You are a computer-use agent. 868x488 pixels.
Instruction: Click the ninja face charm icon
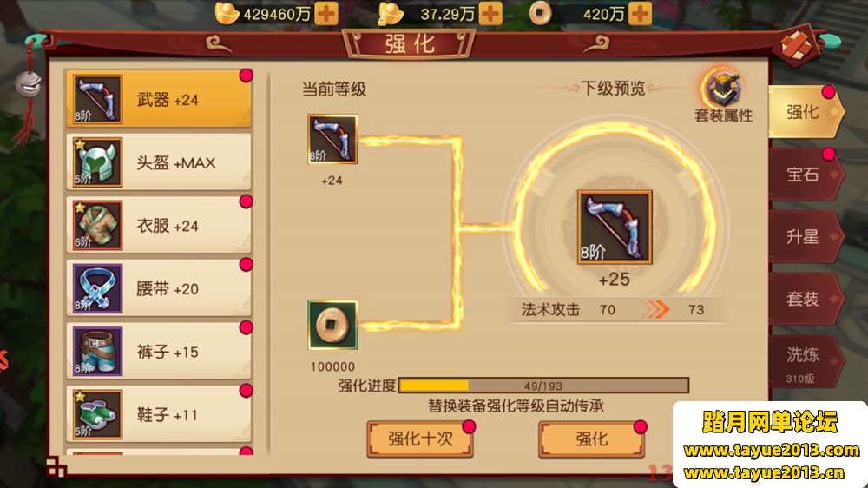pyautogui.click(x=28, y=84)
